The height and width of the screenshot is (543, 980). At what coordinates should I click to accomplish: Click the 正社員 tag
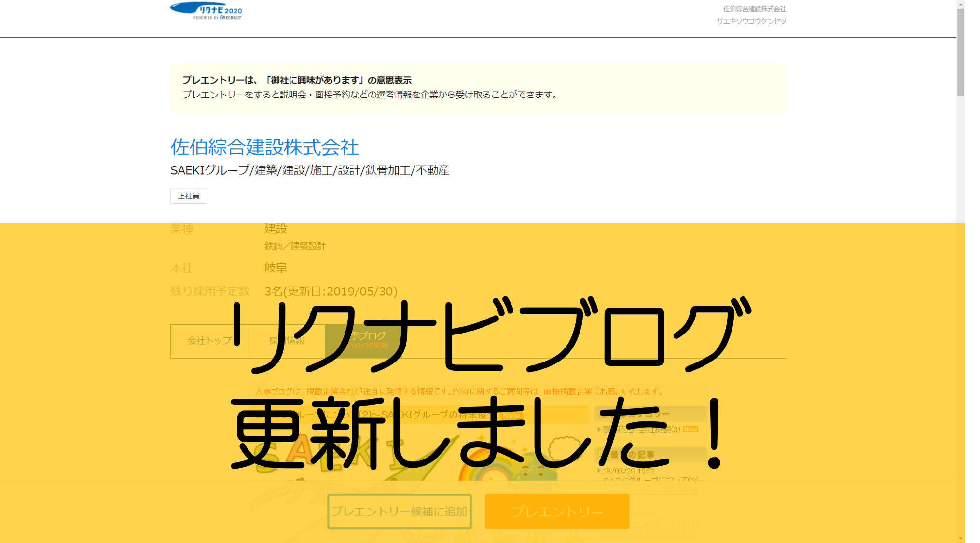[x=188, y=196]
